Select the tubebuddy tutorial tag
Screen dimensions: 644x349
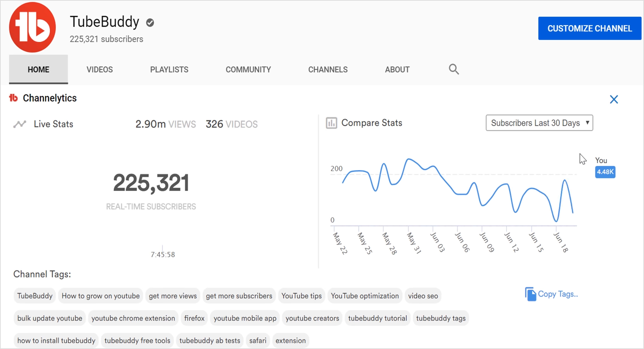[x=378, y=318]
